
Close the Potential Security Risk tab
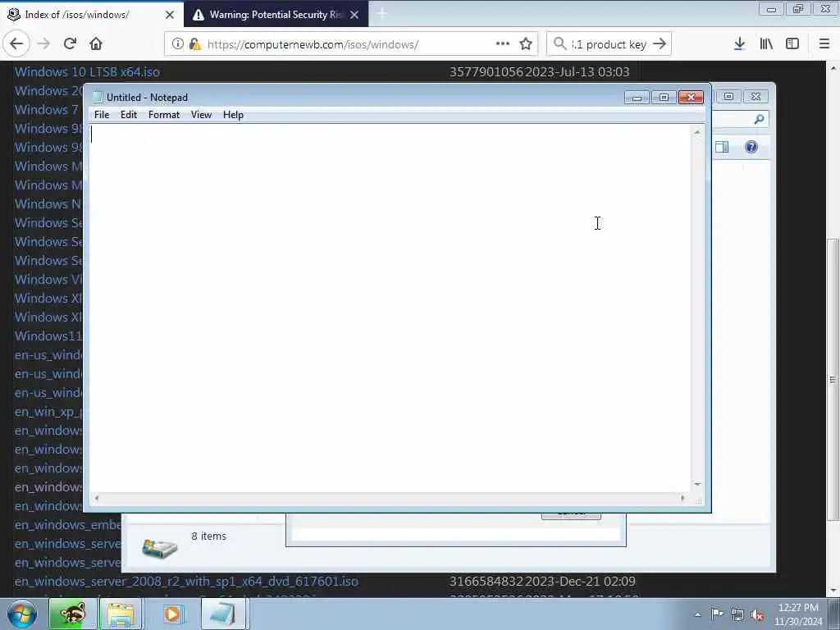(354, 15)
